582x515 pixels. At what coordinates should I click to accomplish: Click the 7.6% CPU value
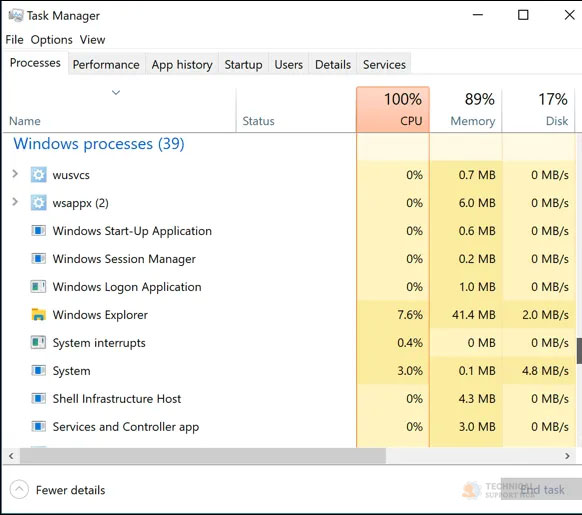point(410,314)
